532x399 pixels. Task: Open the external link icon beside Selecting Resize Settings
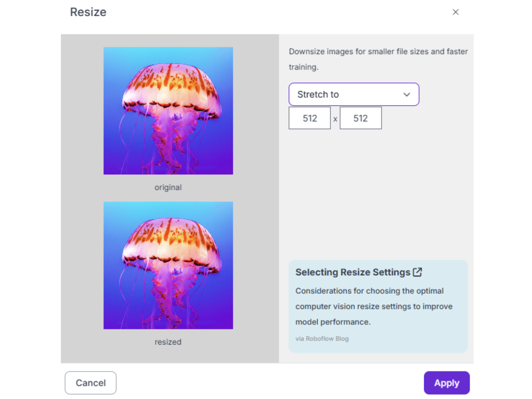[x=417, y=272]
